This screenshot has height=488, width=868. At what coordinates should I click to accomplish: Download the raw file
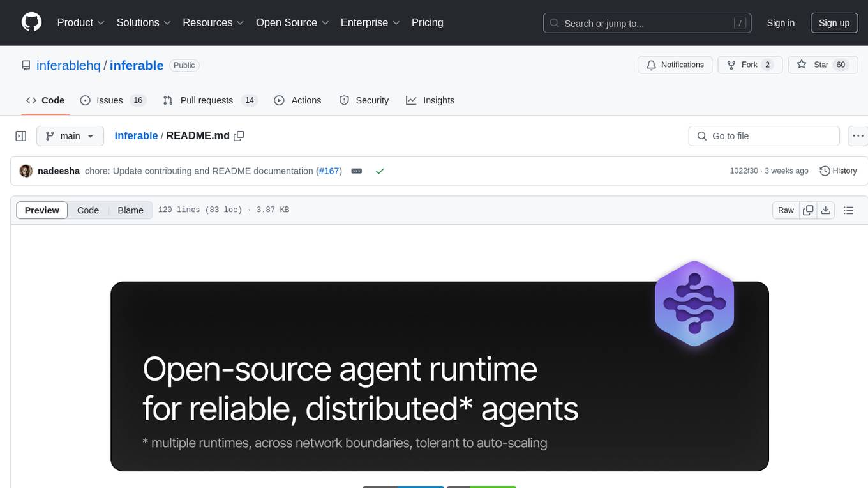[x=825, y=210]
